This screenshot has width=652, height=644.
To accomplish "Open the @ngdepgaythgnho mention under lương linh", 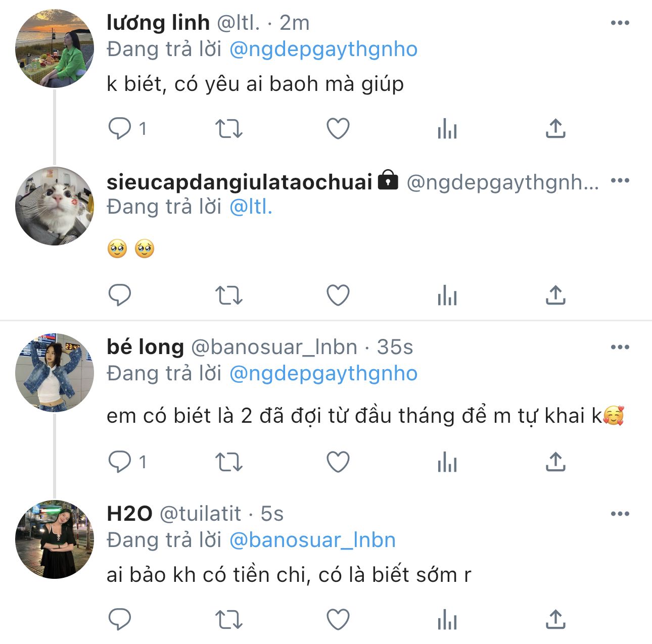I will [323, 49].
